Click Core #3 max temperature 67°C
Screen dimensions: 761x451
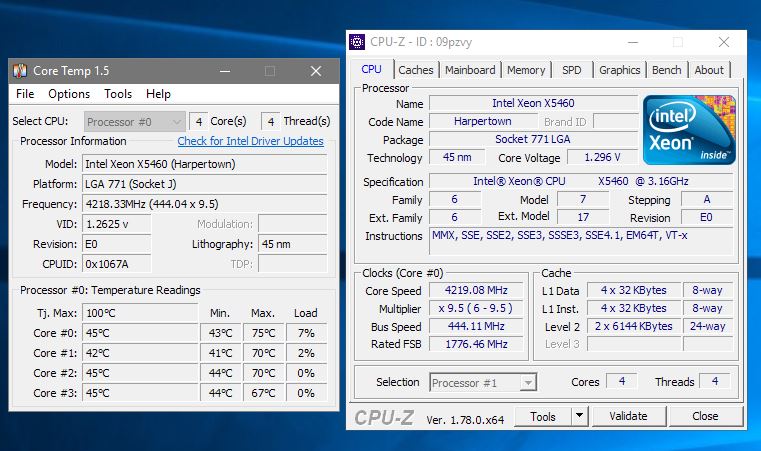tap(263, 393)
